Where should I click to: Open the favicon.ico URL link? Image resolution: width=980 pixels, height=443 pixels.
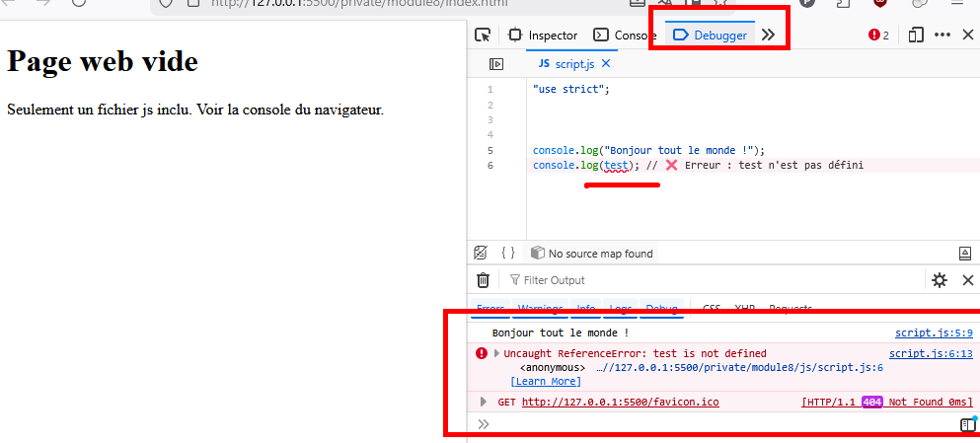pyautogui.click(x=620, y=402)
